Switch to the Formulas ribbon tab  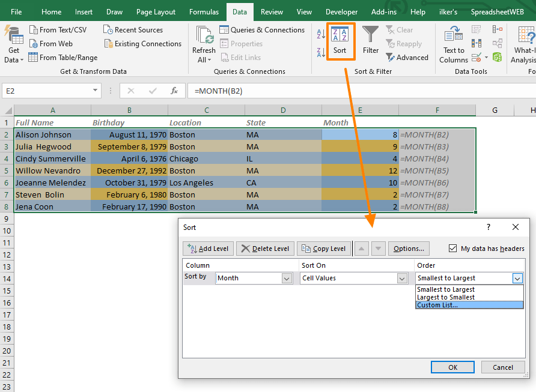pos(204,11)
